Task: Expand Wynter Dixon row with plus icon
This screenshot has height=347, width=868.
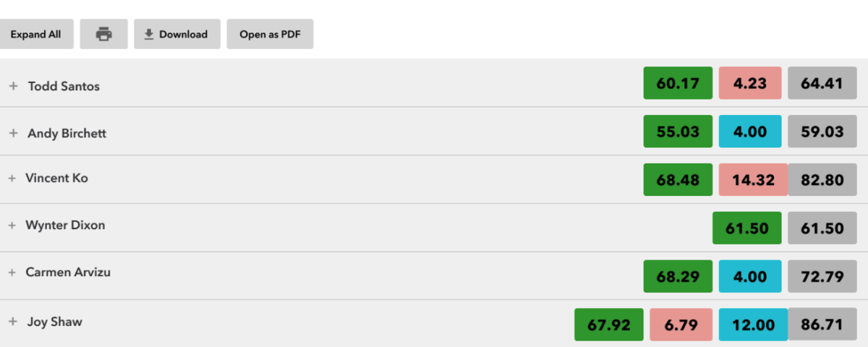Action: pyautogui.click(x=12, y=226)
